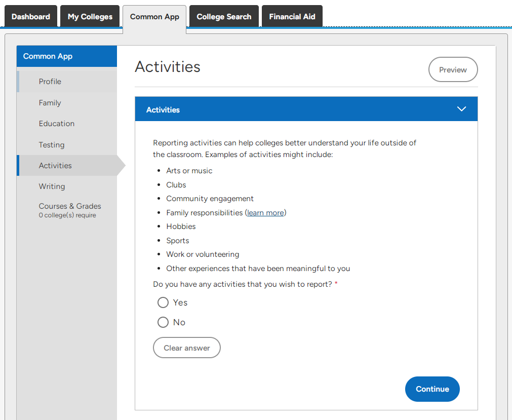Viewport: 512px width, 420px height.
Task: Open Testing section in sidebar
Action: click(x=67, y=145)
